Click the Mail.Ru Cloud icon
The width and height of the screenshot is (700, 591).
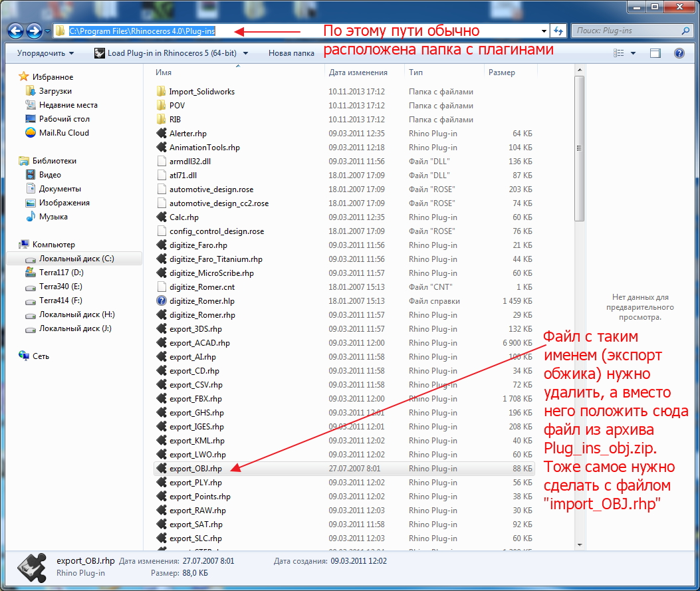(x=31, y=132)
